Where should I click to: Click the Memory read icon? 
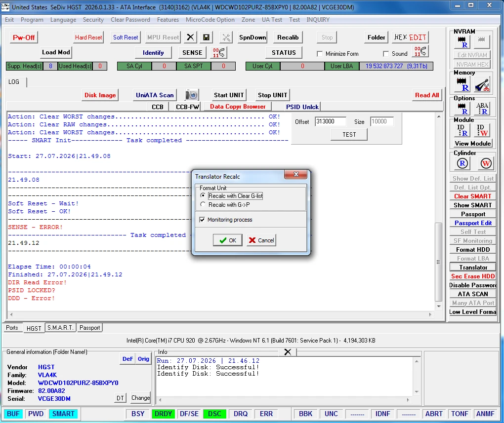[462, 84]
